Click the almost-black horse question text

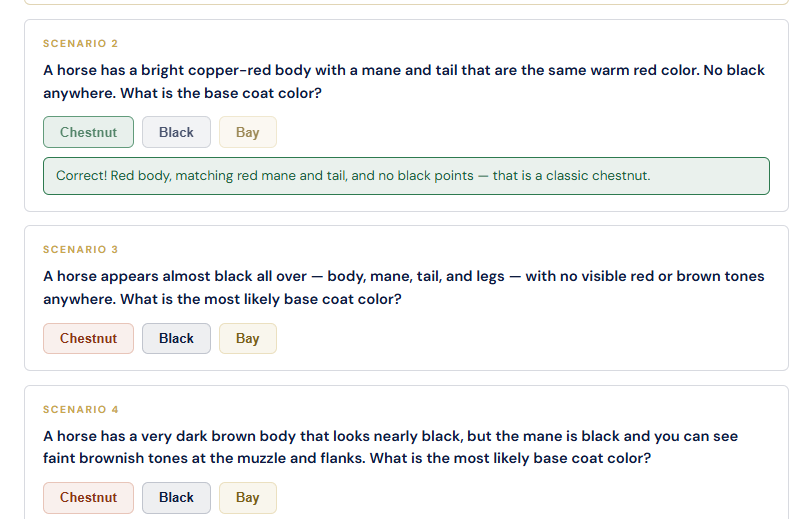(404, 288)
